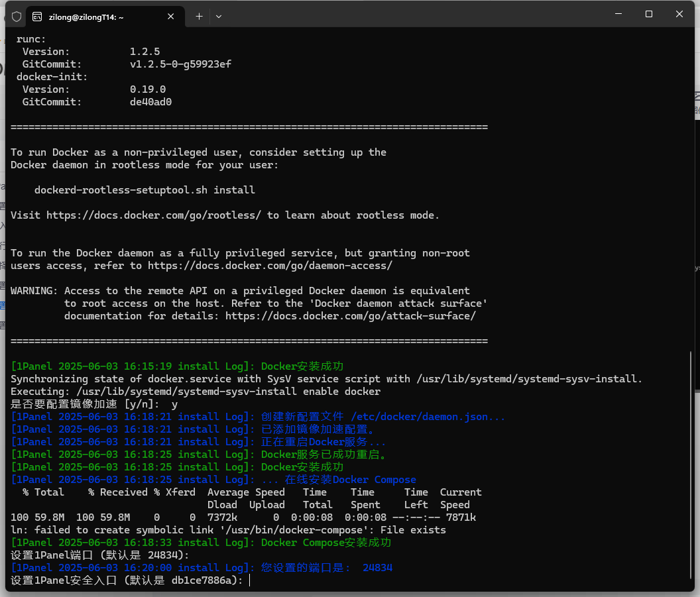Click the Current Speed 7871k value
Image resolution: width=700 pixels, height=597 pixels.
[x=461, y=517]
